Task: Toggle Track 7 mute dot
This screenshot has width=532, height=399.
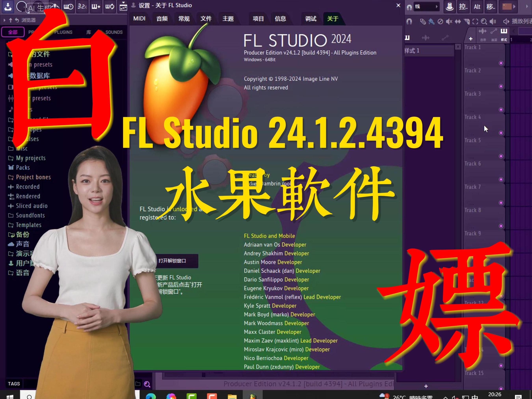Action: point(501,203)
